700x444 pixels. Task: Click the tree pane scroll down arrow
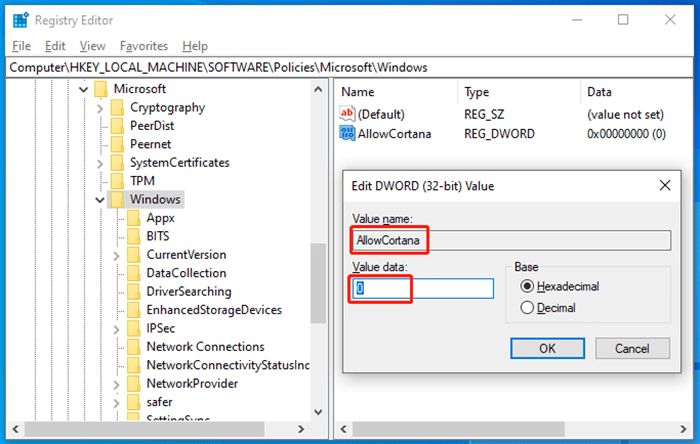pos(318,412)
